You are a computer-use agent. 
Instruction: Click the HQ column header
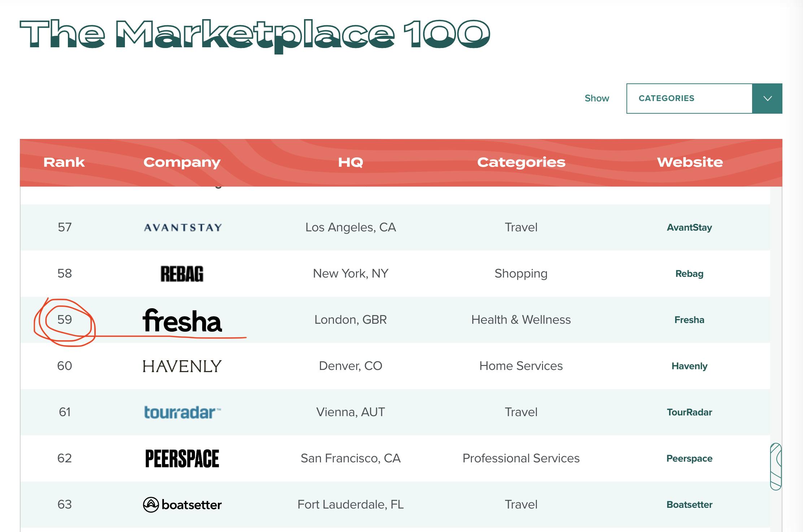(351, 162)
